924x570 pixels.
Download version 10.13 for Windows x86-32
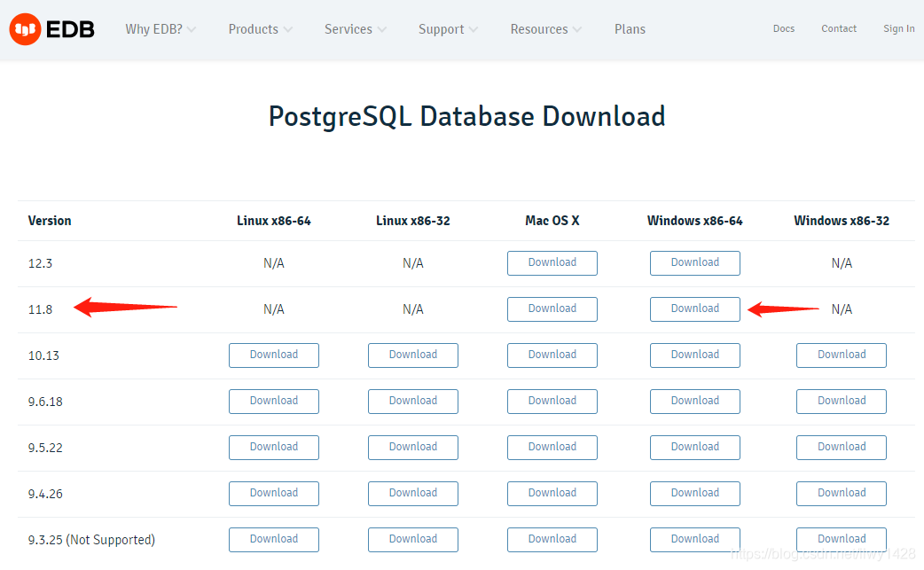click(842, 355)
